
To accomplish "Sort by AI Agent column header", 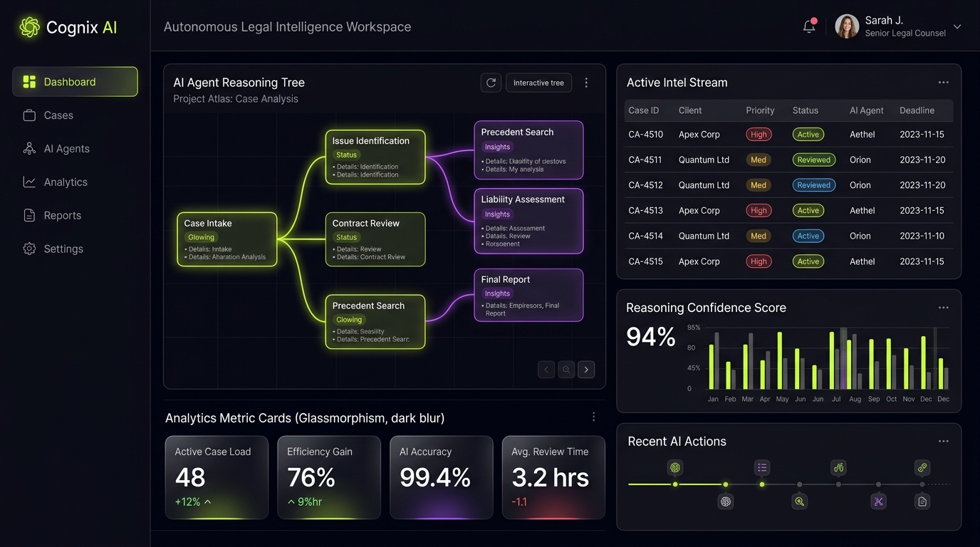I will [x=867, y=110].
